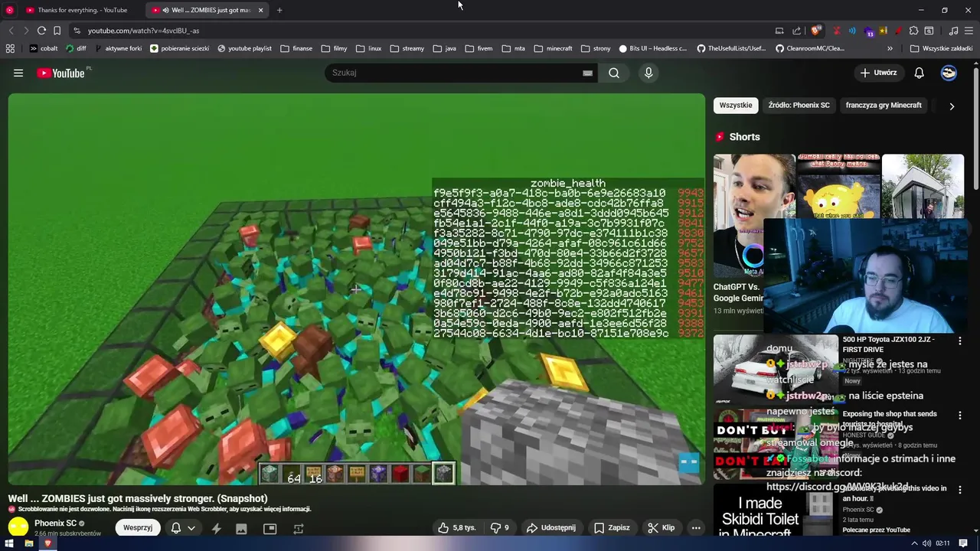Open the apps grid icon in bookmarks bar
980x551 pixels.
pos(10,48)
